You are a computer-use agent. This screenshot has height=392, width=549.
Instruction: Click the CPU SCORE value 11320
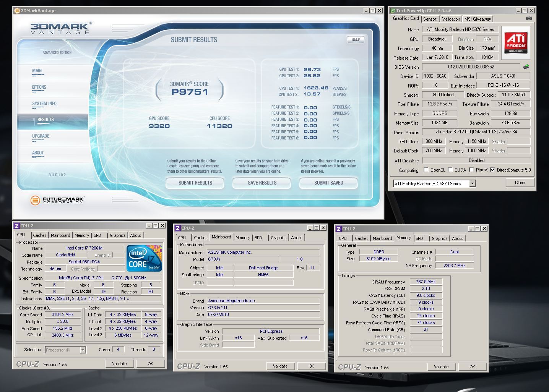(219, 126)
